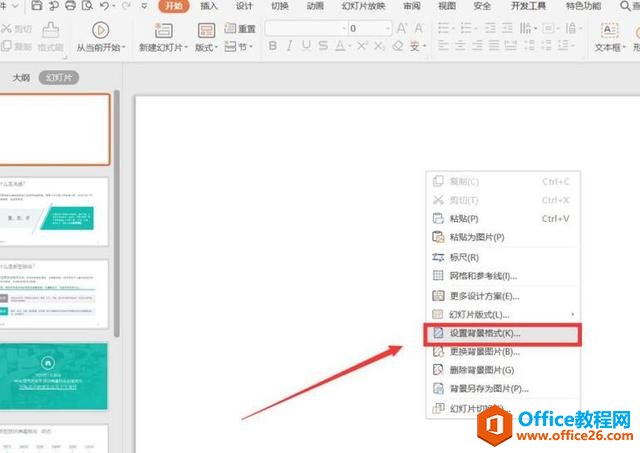Switch to the 审阅 ribbon tab
Viewport: 640px width, 453px height.
click(411, 6)
